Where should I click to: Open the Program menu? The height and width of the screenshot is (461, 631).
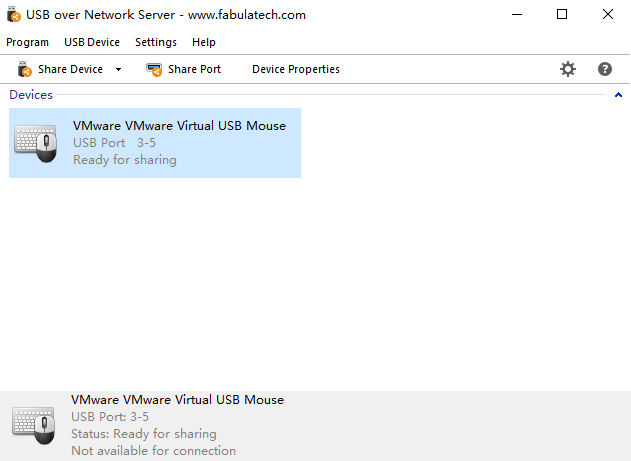pyautogui.click(x=27, y=42)
